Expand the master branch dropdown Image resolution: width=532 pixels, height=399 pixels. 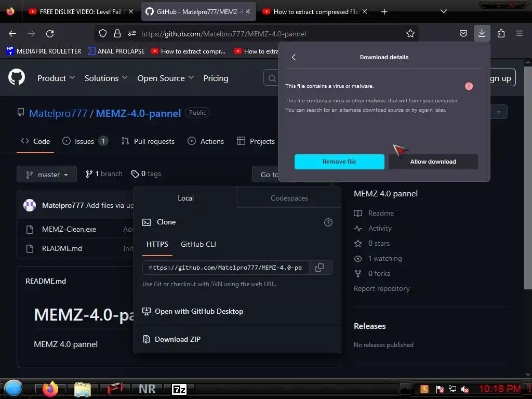click(x=47, y=175)
